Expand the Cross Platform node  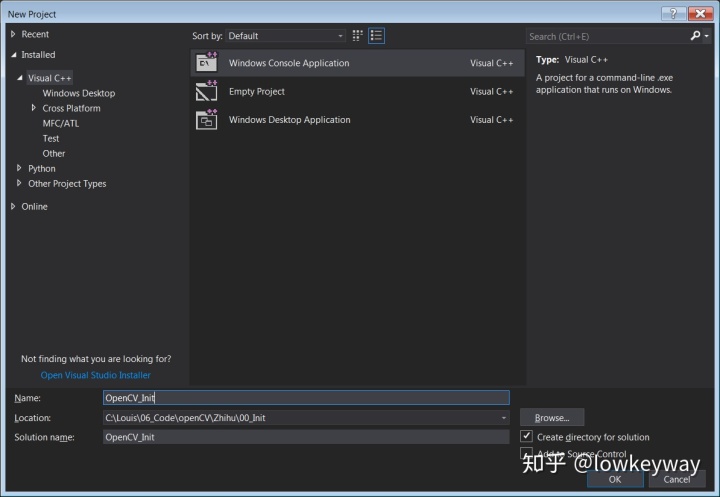[34, 108]
